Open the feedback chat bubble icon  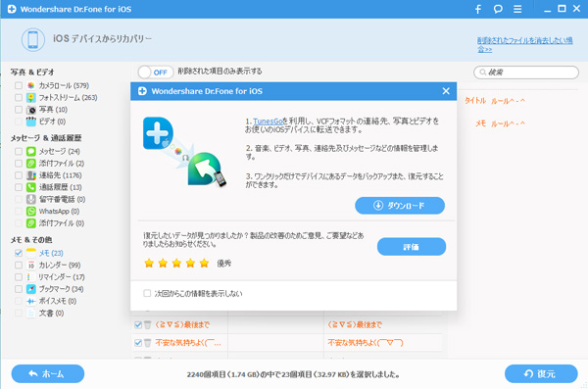click(498, 9)
